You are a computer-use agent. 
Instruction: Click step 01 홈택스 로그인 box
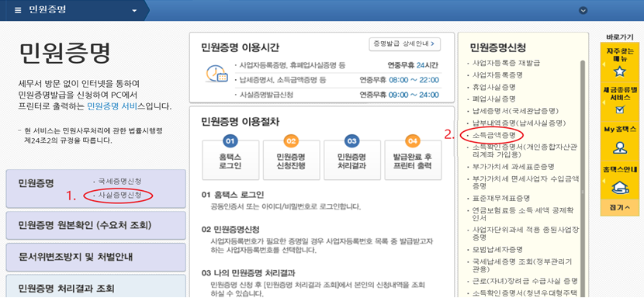click(x=230, y=160)
